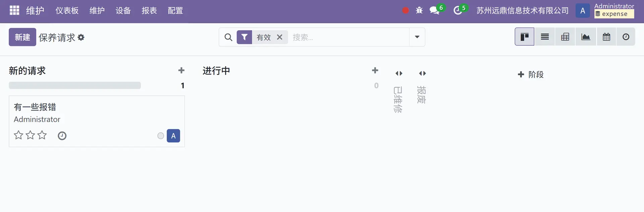Click the search magnifier icon
644x212 pixels.
pyautogui.click(x=228, y=37)
